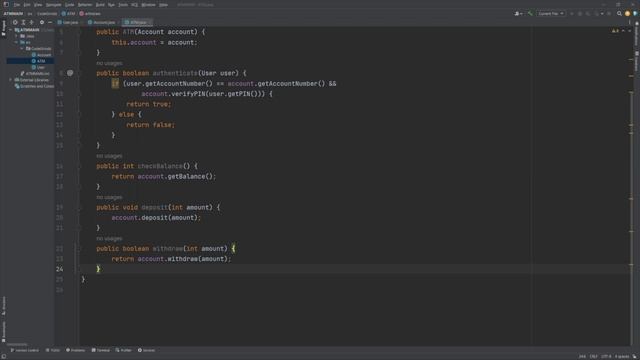Switch to the User.java editor tab
This screenshot has height=360, width=640.
coord(68,22)
